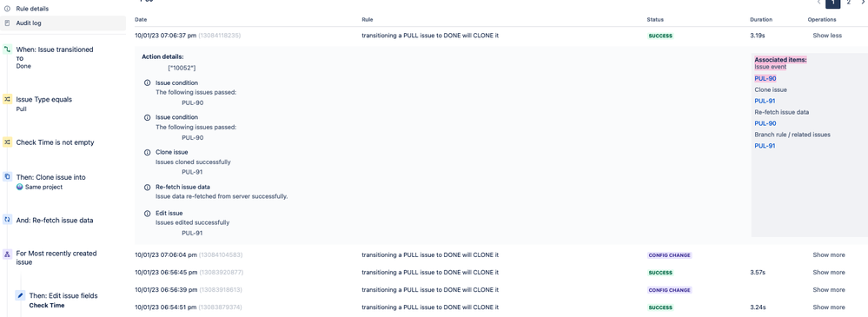Screen dimensions: 868x317
Task: Click the second Issue condition info icon
Action: tap(147, 117)
